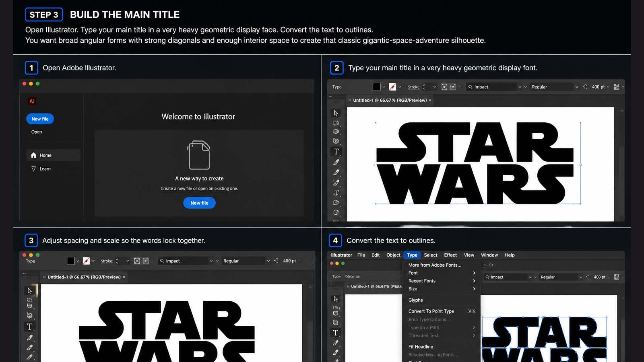Viewport: 644px width, 362px height.
Task: Select the Selection arrow tool in panel 3
Action: point(29,290)
